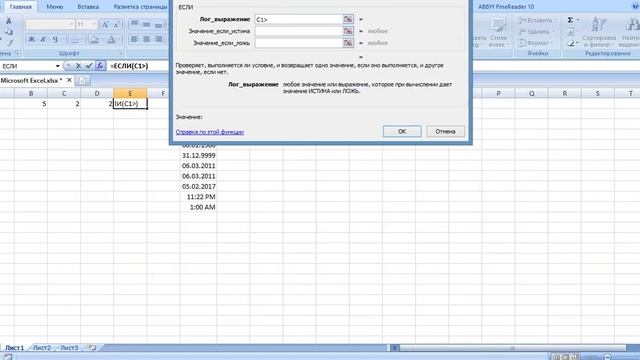This screenshot has height=360, width=640.
Task: Click the fill color bucket icon
Action: pos(95,39)
